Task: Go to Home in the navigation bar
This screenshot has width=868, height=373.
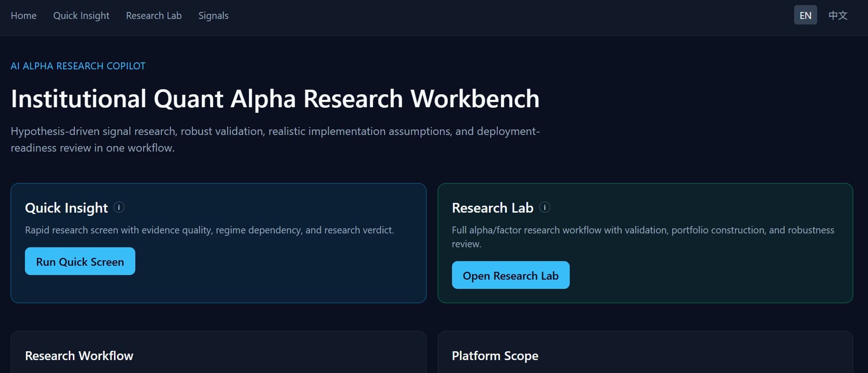Action: pos(24,16)
